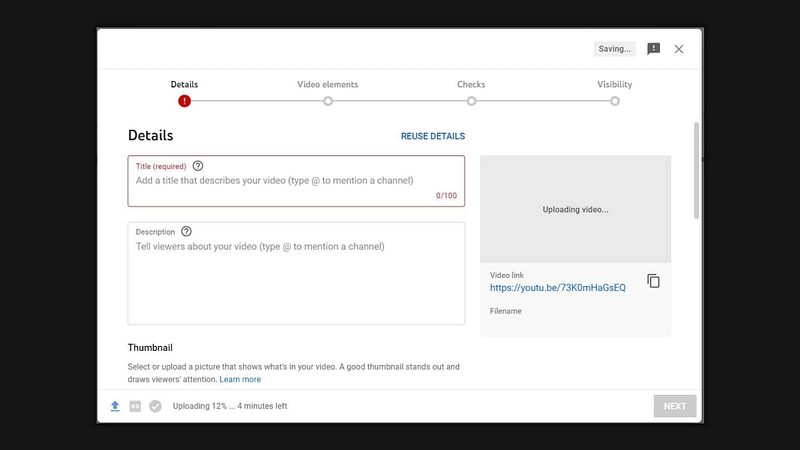The height and width of the screenshot is (450, 800).
Task: Click the checks complete checkmark icon
Action: pyautogui.click(x=156, y=406)
